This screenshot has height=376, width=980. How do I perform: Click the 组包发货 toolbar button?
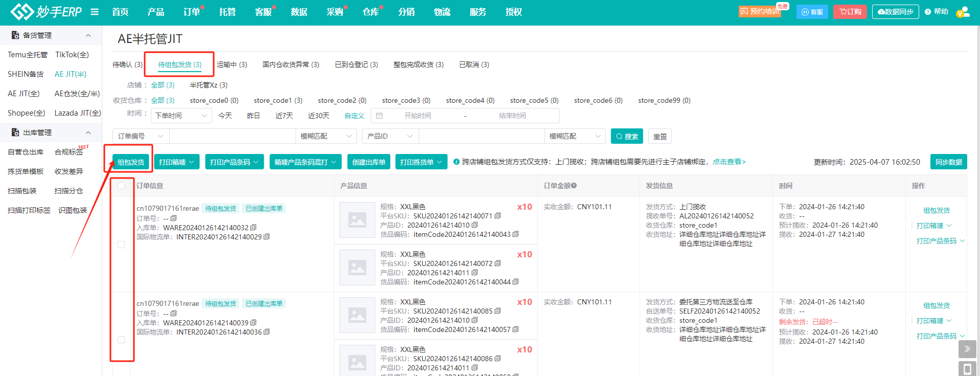click(131, 162)
